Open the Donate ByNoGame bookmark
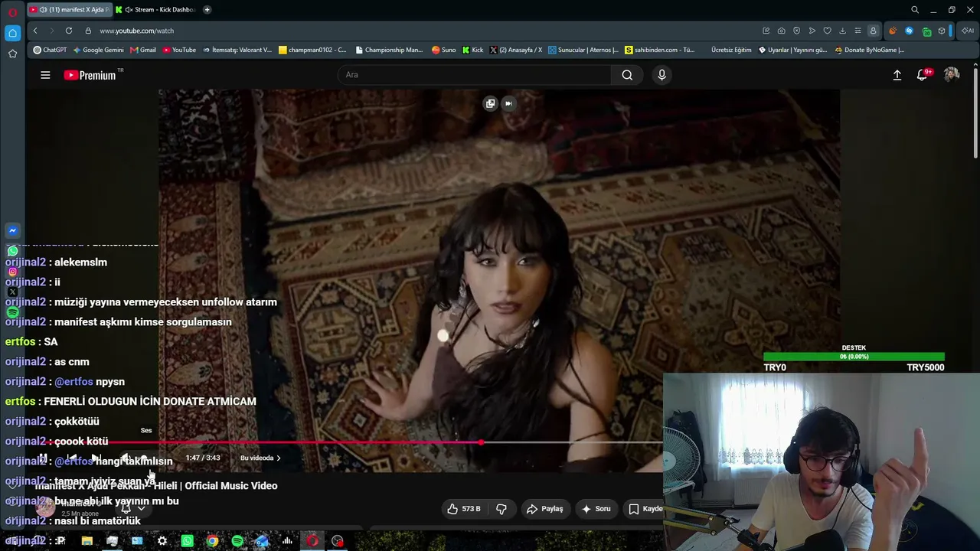 coord(870,50)
